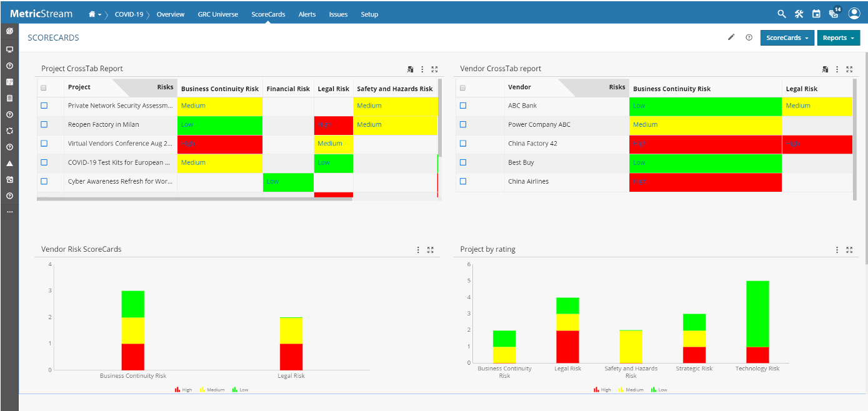Open the search magnifier in top bar
This screenshot has width=868, height=411.
tap(781, 14)
